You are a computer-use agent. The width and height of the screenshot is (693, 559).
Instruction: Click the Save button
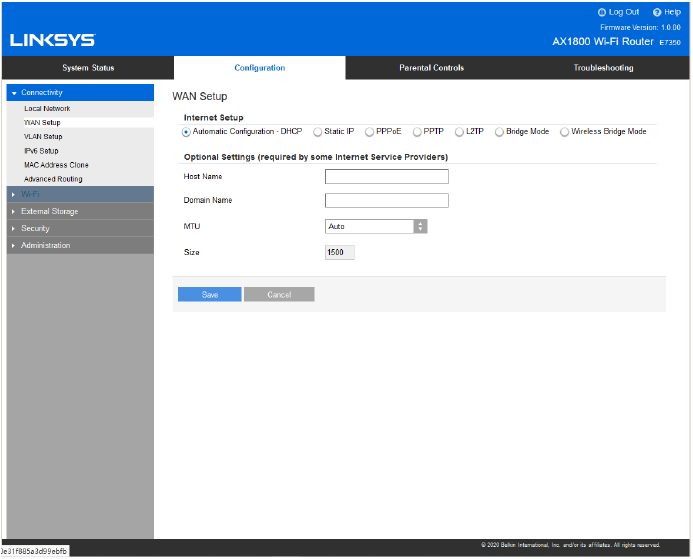pos(209,294)
